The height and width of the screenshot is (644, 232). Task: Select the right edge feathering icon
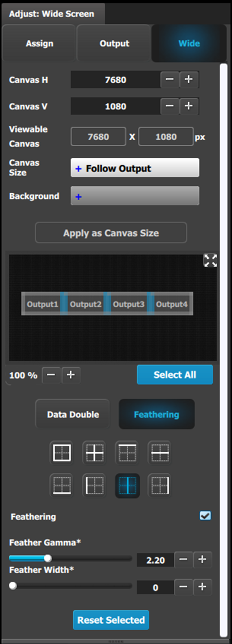pos(160,486)
